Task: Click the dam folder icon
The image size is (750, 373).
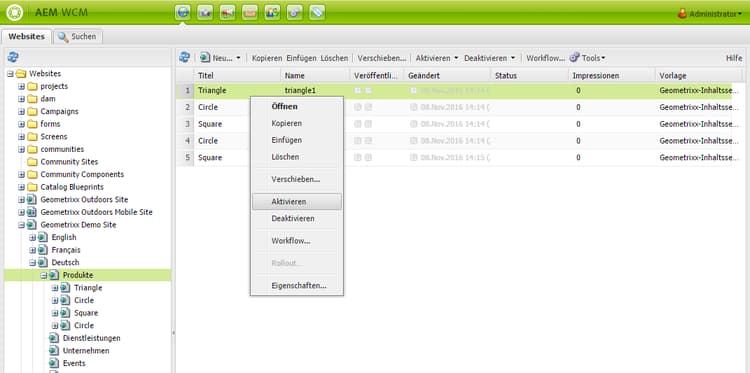Action: [x=33, y=99]
